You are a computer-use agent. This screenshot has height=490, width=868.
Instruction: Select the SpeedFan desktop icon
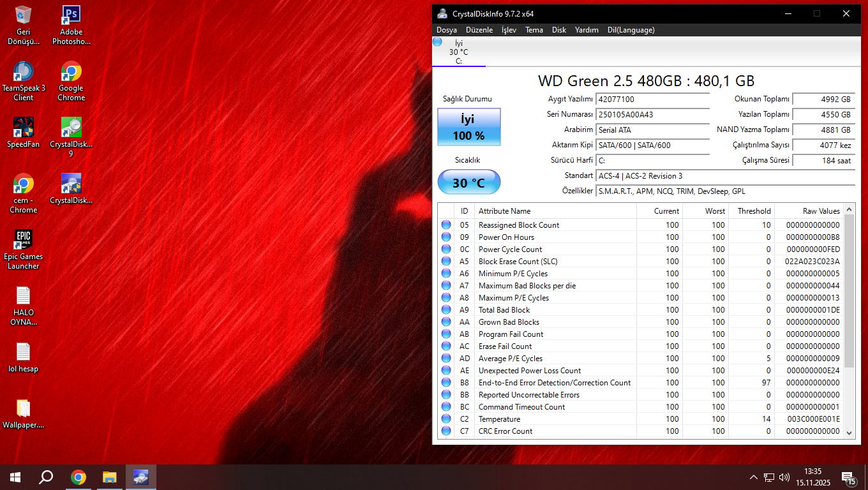tap(23, 133)
